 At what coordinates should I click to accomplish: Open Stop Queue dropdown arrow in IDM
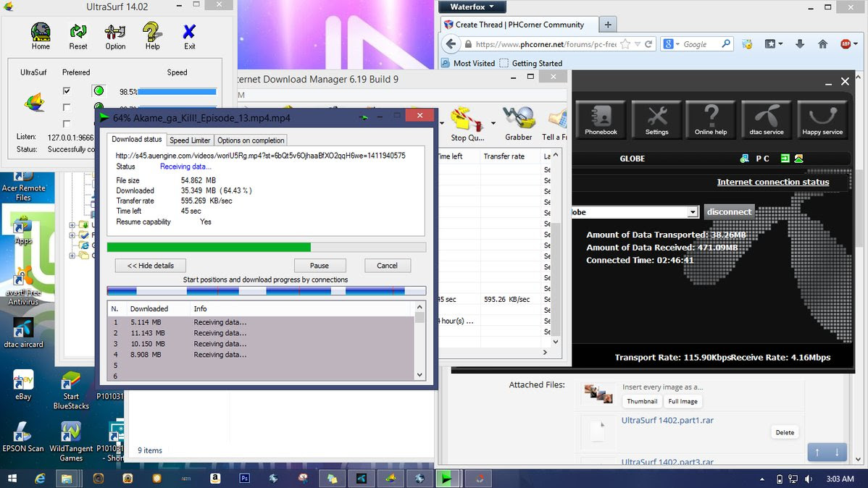493,123
